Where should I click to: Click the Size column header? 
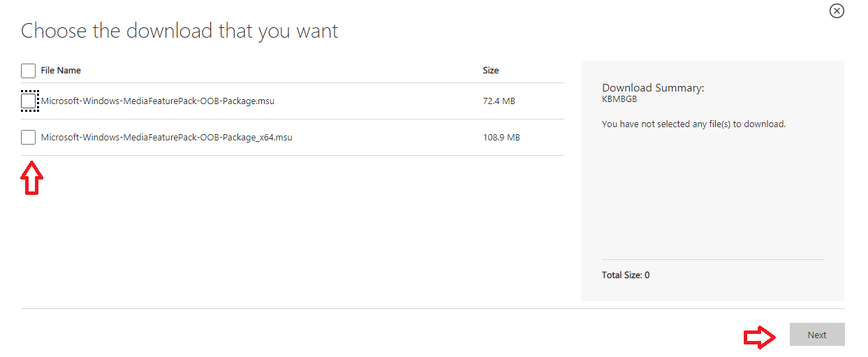click(491, 71)
